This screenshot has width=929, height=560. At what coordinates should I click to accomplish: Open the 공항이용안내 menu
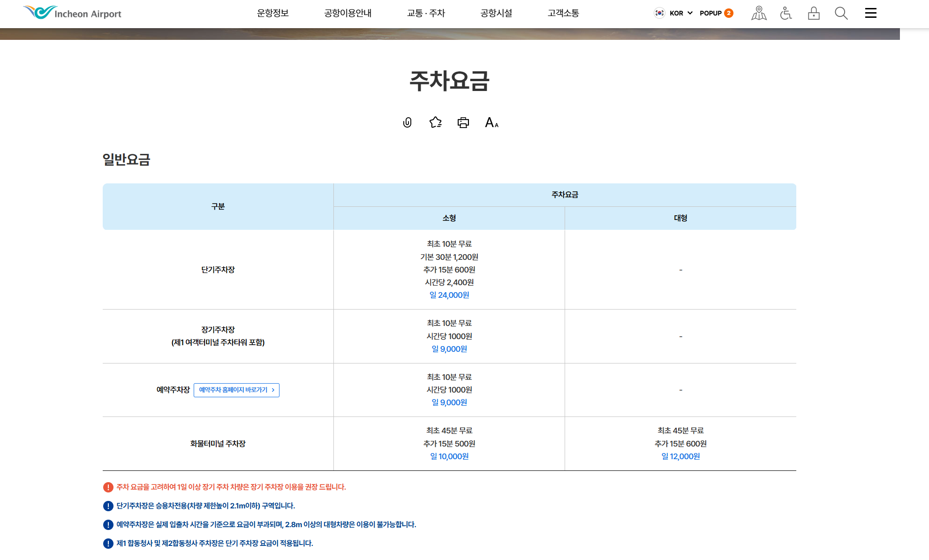click(x=347, y=13)
